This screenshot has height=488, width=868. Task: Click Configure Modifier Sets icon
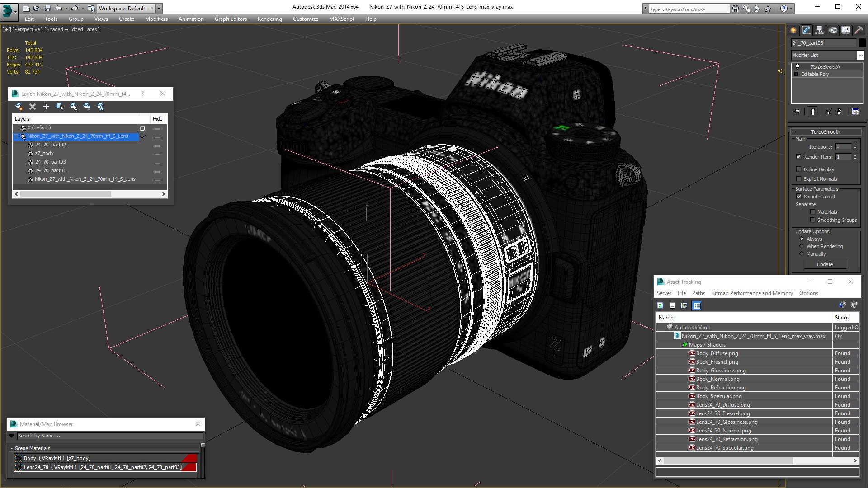(x=855, y=111)
